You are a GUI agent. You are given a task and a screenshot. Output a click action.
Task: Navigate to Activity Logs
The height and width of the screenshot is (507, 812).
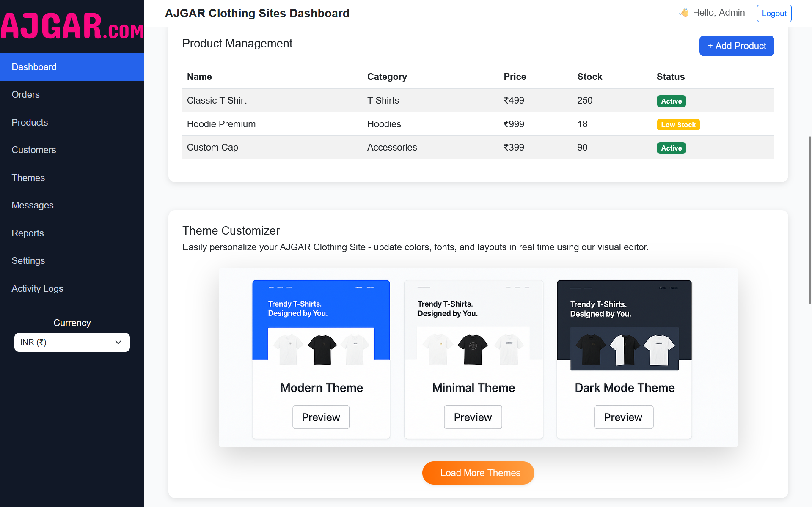coord(37,288)
